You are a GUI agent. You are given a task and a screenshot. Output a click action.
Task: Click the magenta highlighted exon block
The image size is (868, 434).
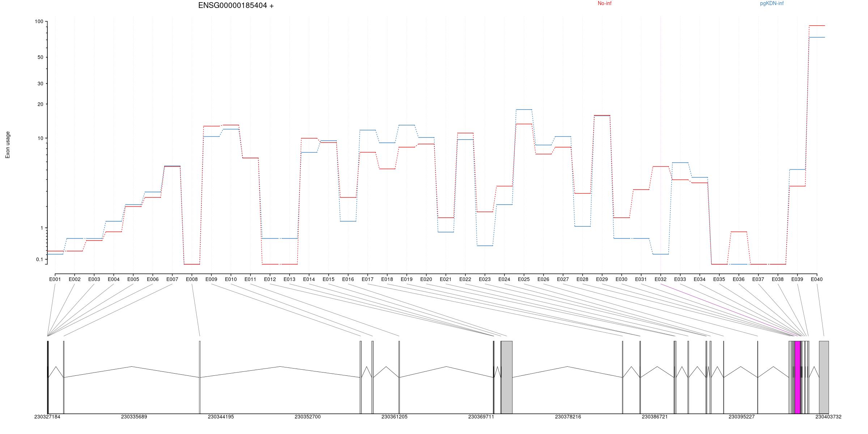797,377
